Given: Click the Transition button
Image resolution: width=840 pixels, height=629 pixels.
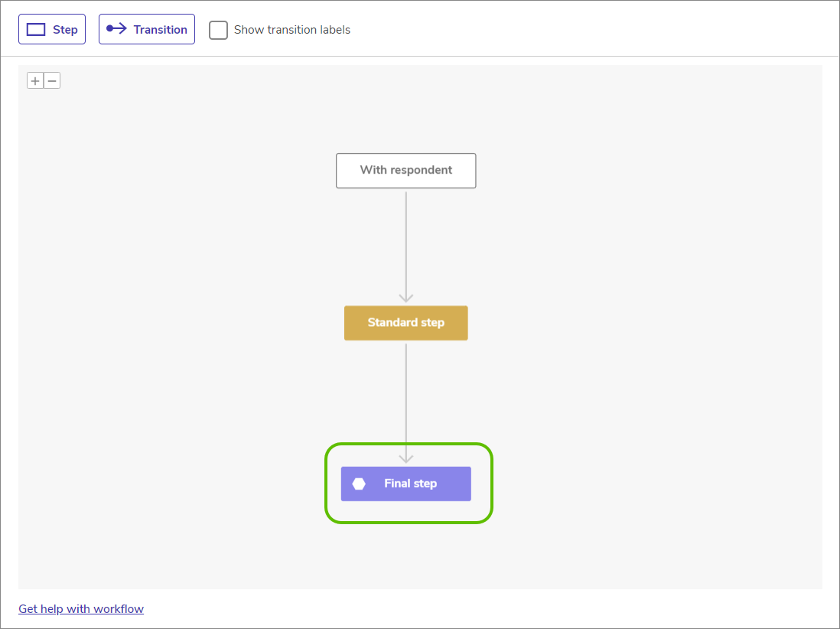Looking at the screenshot, I should coord(147,30).
